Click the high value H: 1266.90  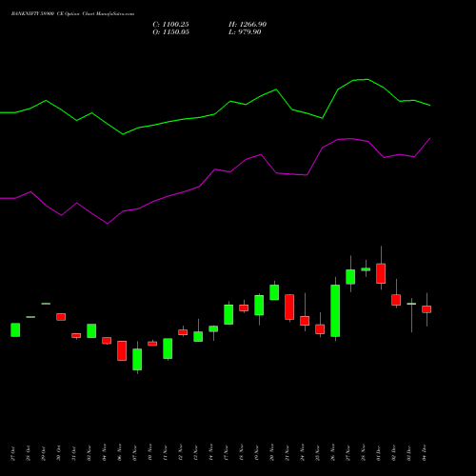pyautogui.click(x=248, y=25)
